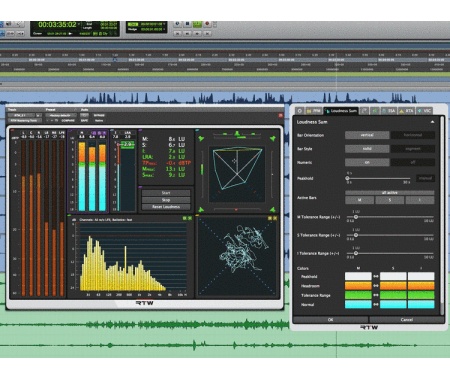The height and width of the screenshot is (380, 450).
Task: Click the link icon in the Normal color row
Action: coord(376,304)
